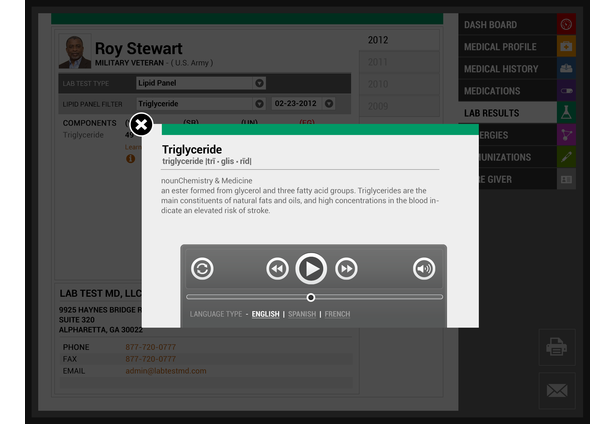Click Roy Stewart's profile photo

(75, 51)
